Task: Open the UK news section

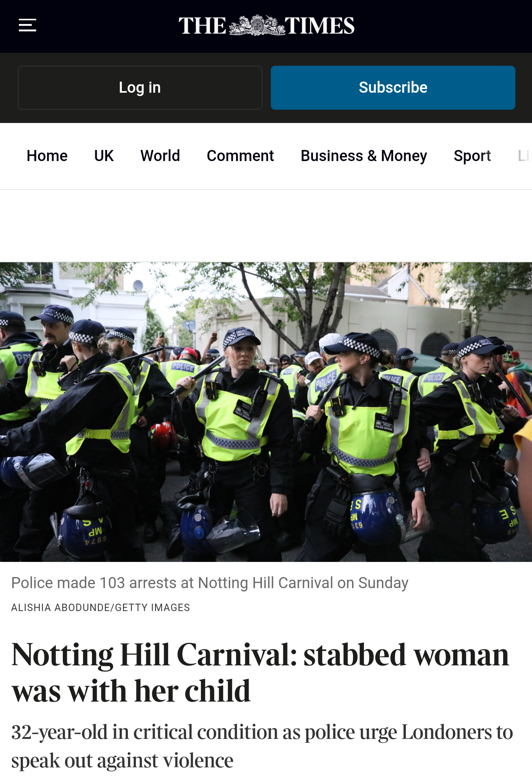Action: coord(104,156)
